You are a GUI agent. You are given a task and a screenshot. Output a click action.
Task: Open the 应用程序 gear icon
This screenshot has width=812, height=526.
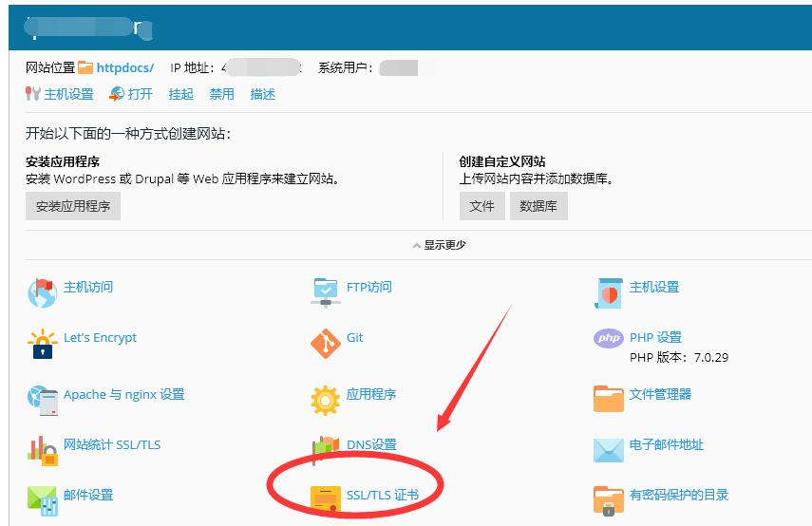pos(325,400)
